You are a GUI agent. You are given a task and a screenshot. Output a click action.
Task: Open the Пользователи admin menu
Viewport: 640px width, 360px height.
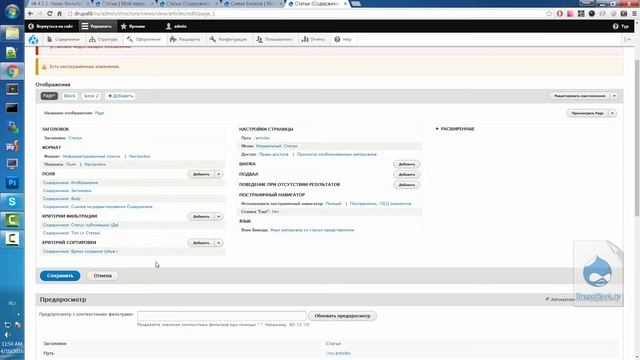274,40
